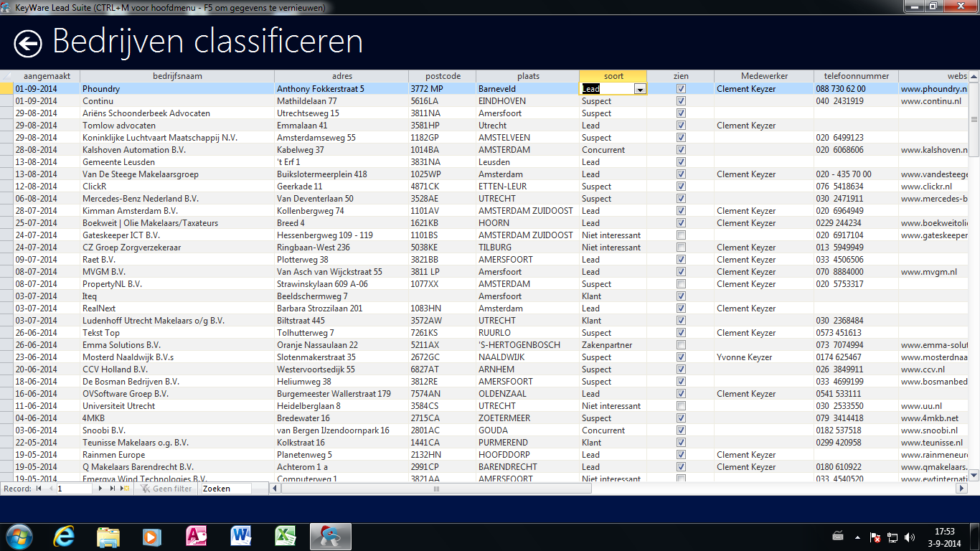
Task: Enable zien checkbox for PropertyNL B.V.
Action: point(681,284)
